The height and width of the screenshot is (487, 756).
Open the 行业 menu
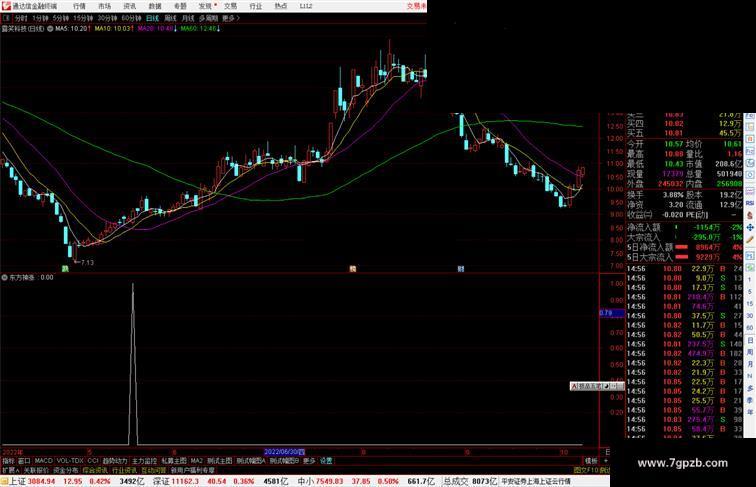pos(256,6)
